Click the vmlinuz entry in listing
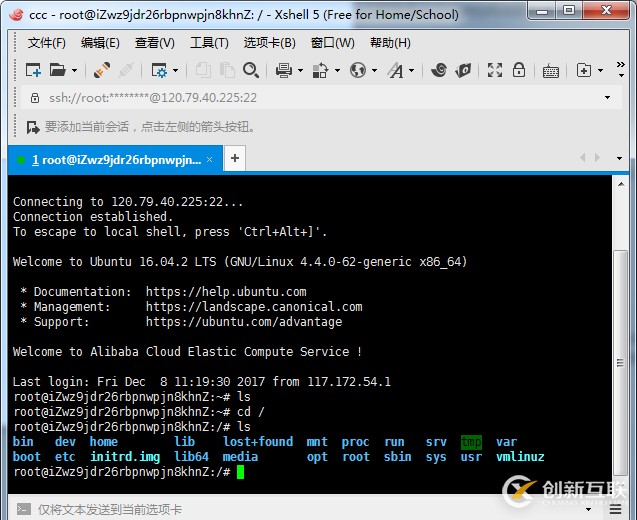The height and width of the screenshot is (520, 637). point(520,457)
